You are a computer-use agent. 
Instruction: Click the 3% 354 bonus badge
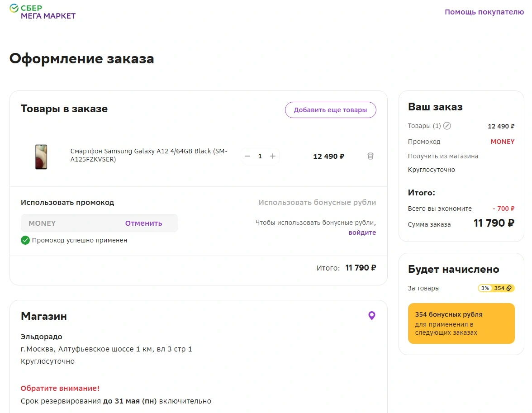[x=496, y=288]
